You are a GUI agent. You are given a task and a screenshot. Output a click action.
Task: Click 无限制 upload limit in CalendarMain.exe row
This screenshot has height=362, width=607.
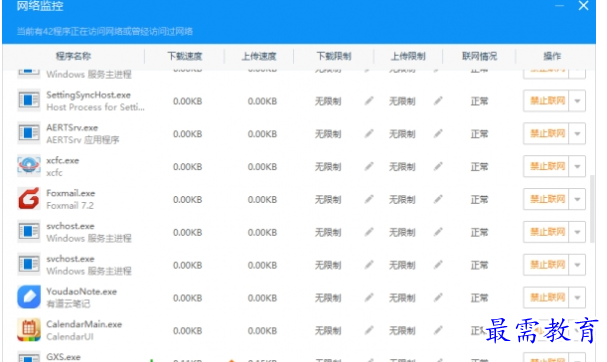point(402,331)
